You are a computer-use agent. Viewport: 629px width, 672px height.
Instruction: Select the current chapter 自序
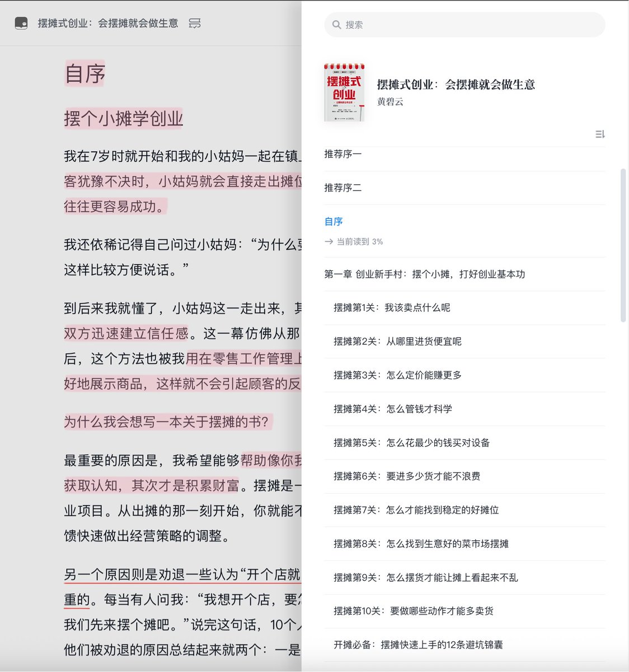[x=334, y=222]
